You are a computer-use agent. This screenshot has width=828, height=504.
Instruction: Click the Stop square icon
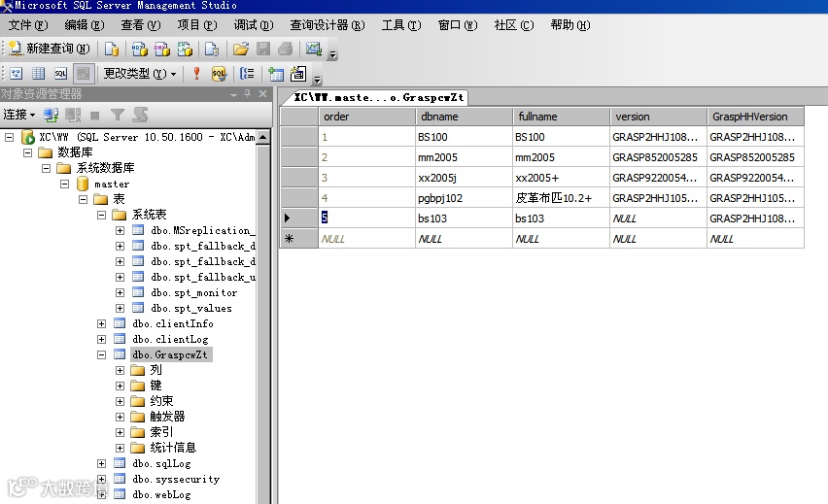tap(95, 115)
